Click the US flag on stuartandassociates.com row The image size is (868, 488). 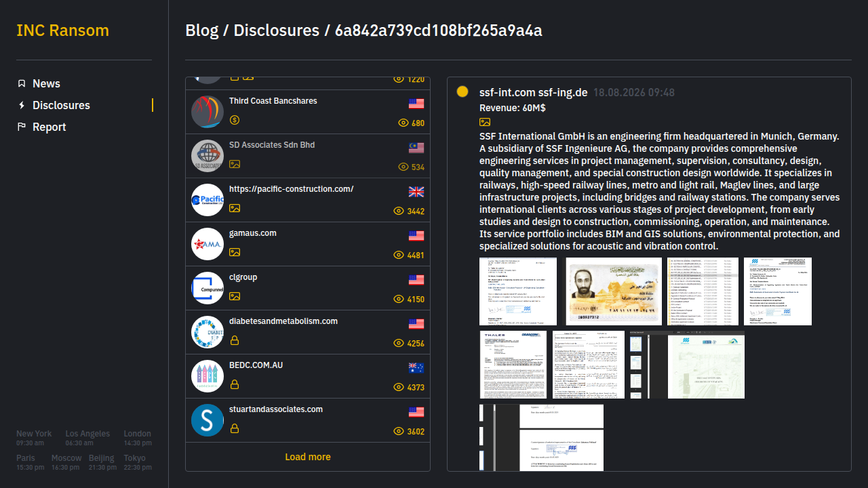[416, 412]
